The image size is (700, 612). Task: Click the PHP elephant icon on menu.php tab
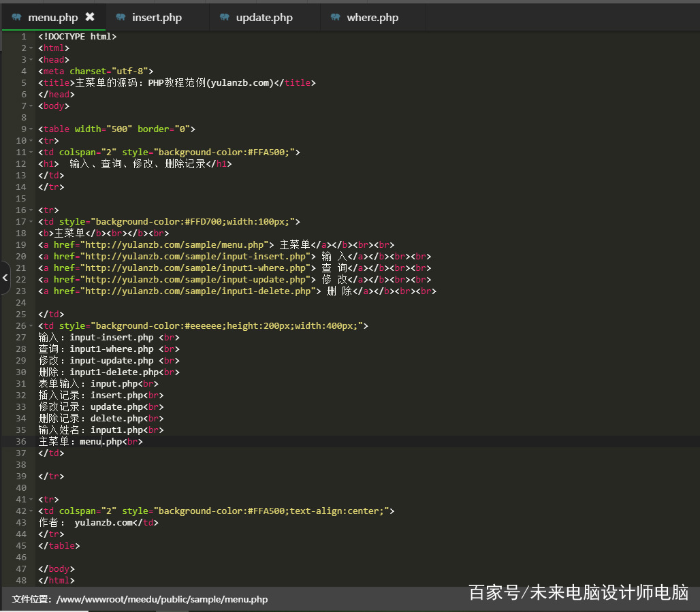tap(16, 17)
